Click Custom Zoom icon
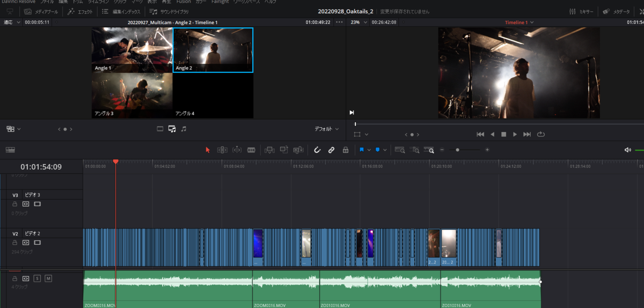Image resolution: width=644 pixels, height=308 pixels. point(429,150)
